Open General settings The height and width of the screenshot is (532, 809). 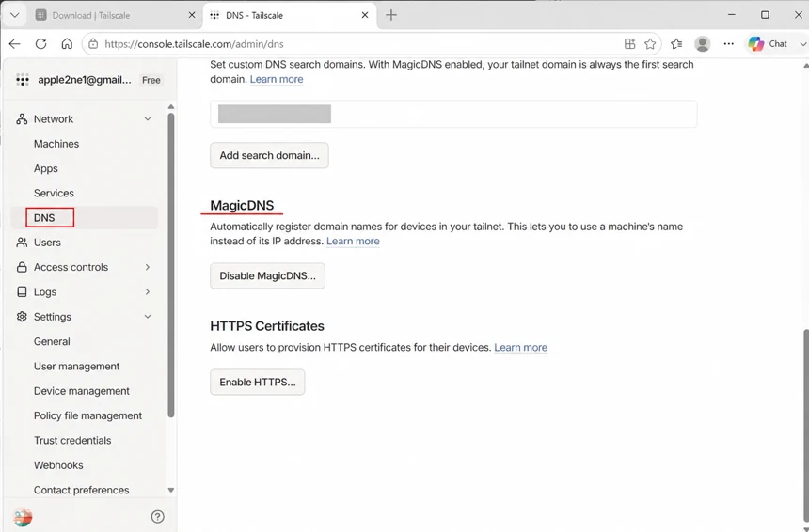pos(52,341)
